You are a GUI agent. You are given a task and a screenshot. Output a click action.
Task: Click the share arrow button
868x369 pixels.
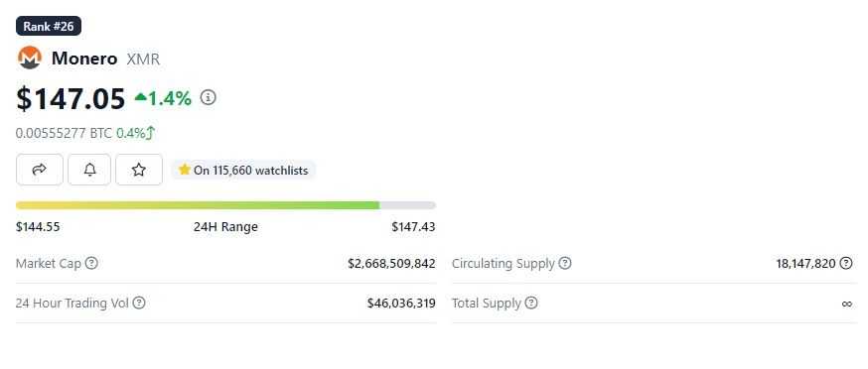point(40,170)
